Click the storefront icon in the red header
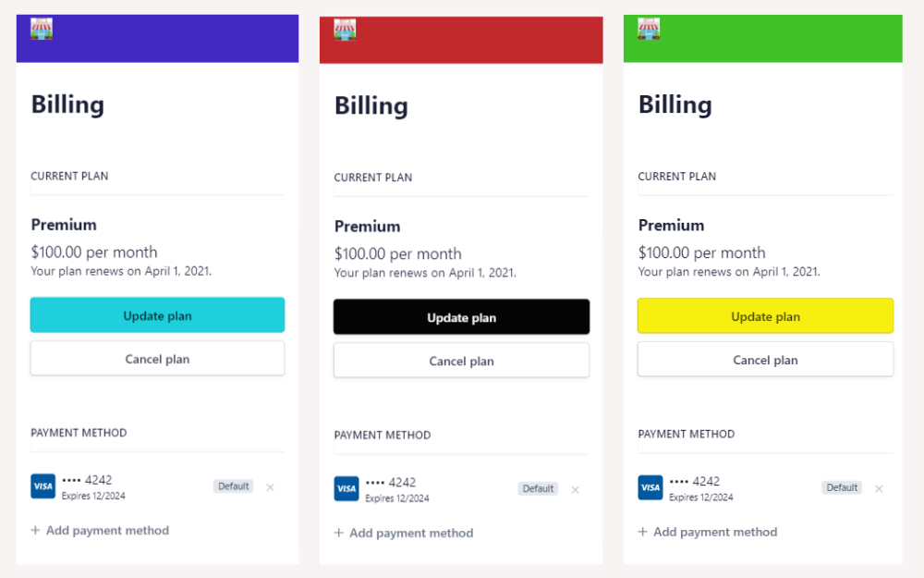The height and width of the screenshot is (578, 924). 344,28
